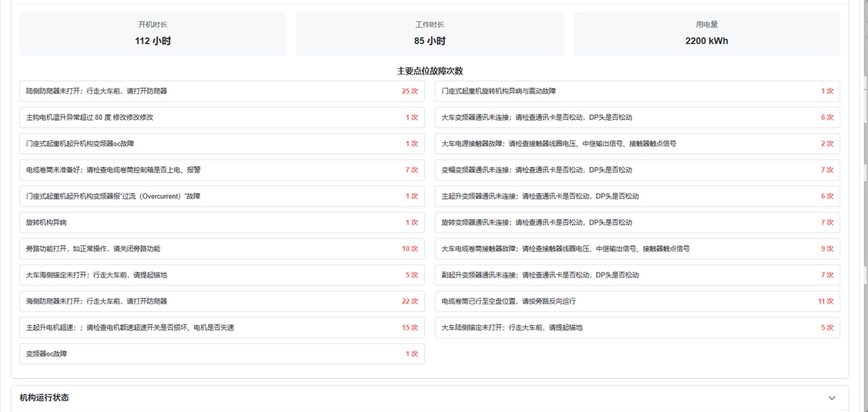Click the 22 次 fault count
This screenshot has width=868, height=412.
(409, 301)
